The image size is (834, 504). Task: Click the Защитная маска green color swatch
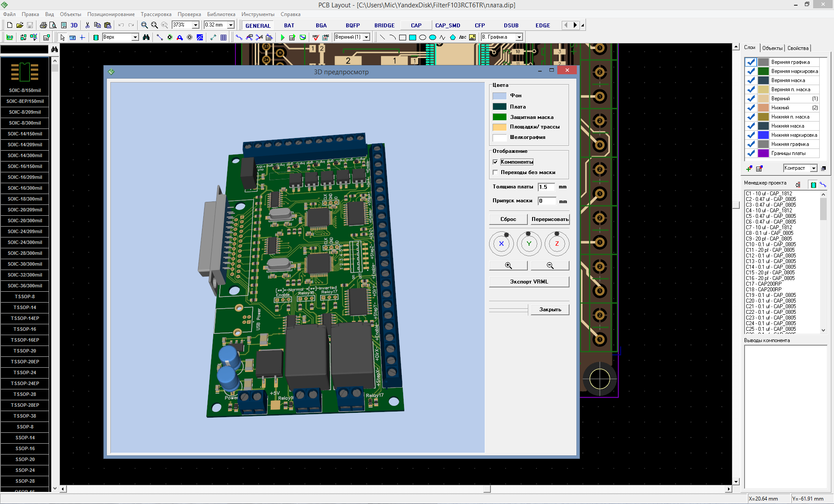[499, 117]
